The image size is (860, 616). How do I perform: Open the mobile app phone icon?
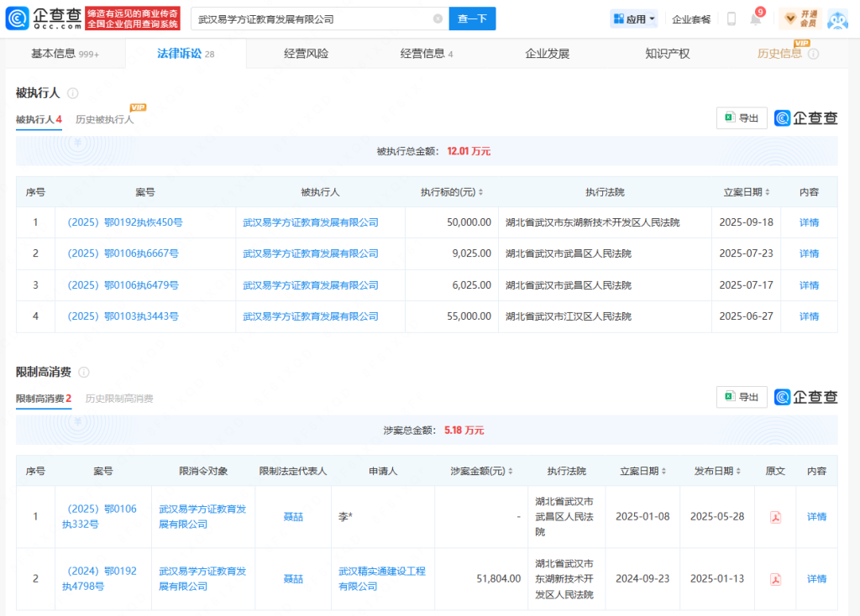point(731,18)
